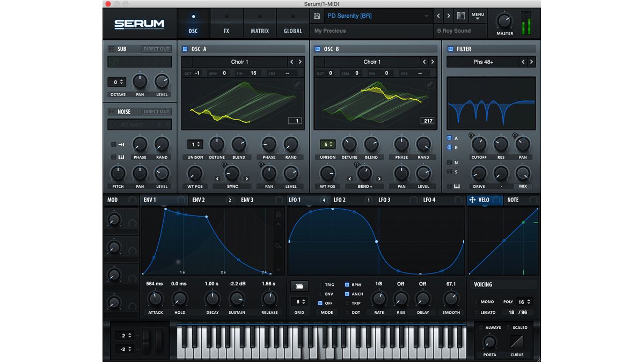Image resolution: width=644 pixels, height=362 pixels.
Task: Click the My Precious preset description field
Action: pyautogui.click(x=370, y=31)
